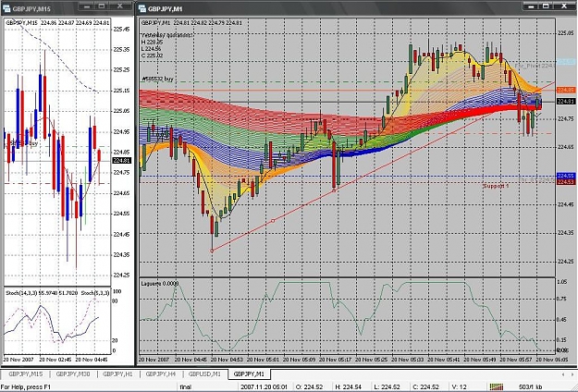Click the 'H 228.85' yesterday high text

point(153,42)
